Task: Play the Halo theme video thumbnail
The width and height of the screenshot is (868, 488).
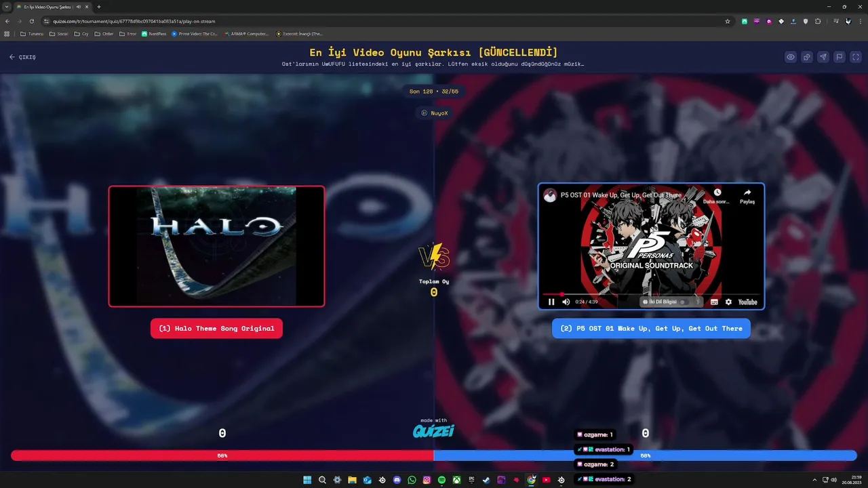Action: coord(216,247)
